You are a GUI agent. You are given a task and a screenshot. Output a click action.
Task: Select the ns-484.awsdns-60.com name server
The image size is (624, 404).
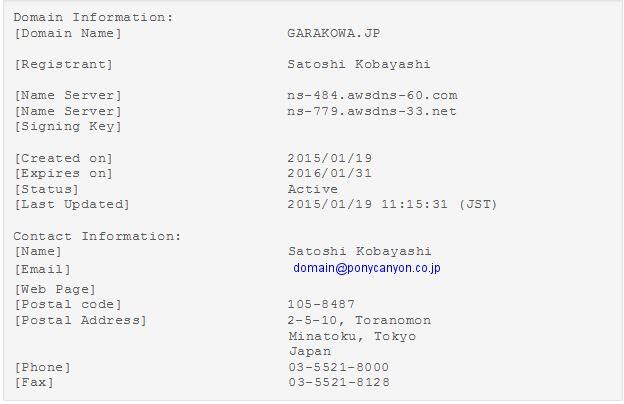click(372, 95)
